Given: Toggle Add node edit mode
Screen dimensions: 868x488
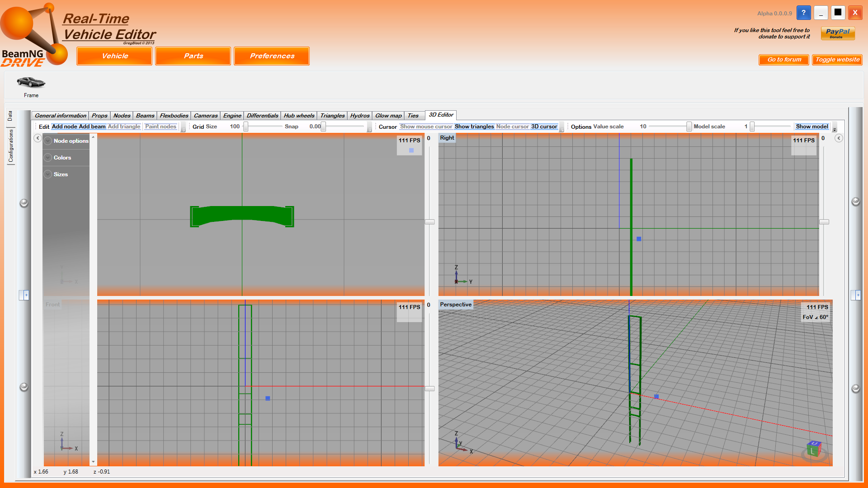Looking at the screenshot, I should (x=64, y=127).
